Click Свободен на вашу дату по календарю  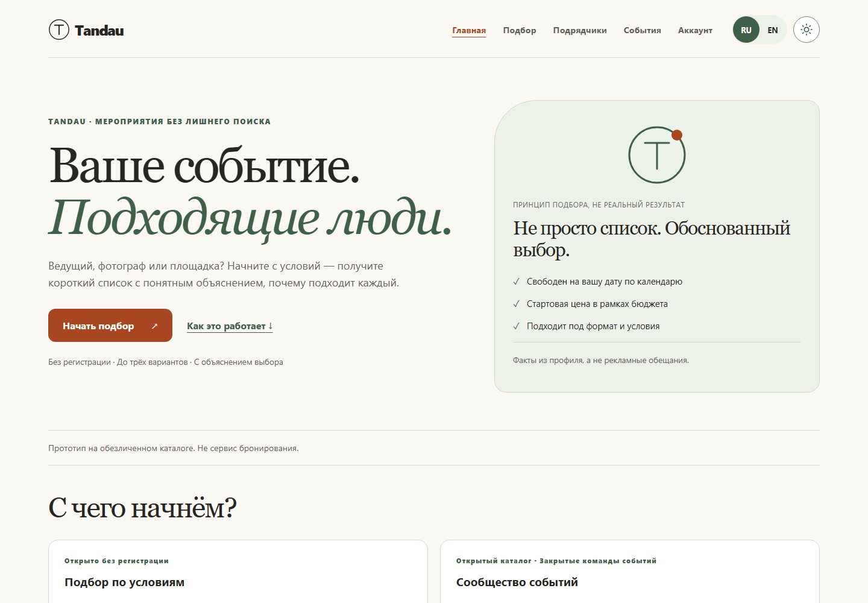tap(605, 282)
